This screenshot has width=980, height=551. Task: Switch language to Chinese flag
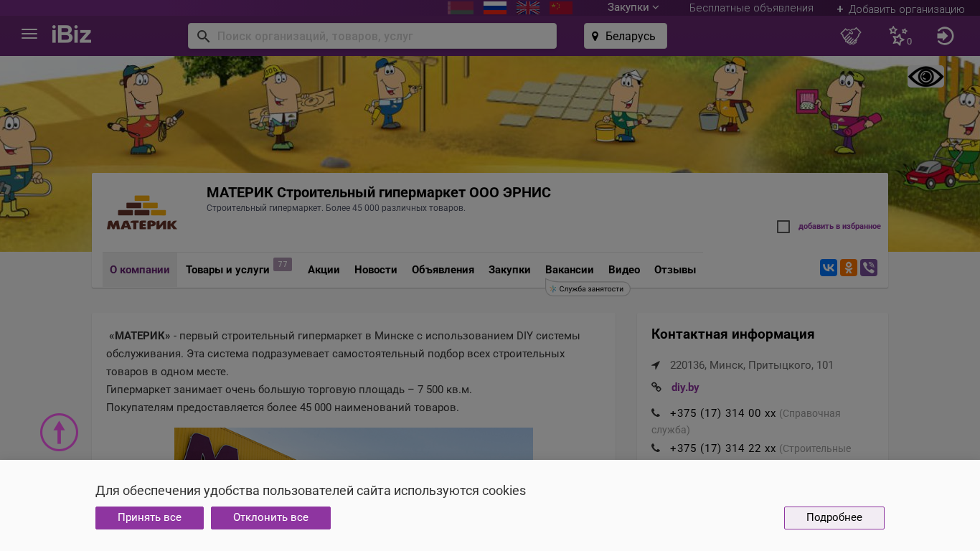561,8
